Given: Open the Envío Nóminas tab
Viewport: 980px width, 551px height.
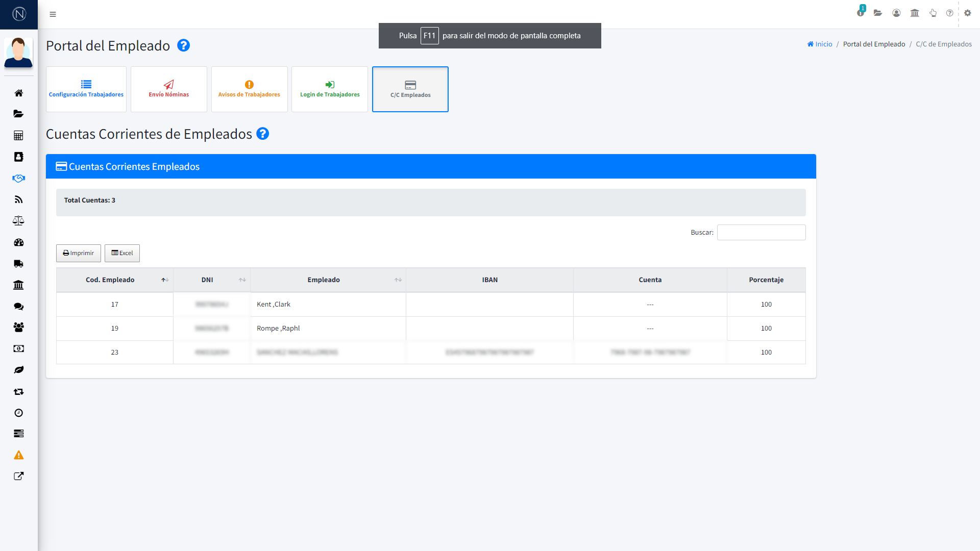Looking at the screenshot, I should pyautogui.click(x=169, y=89).
